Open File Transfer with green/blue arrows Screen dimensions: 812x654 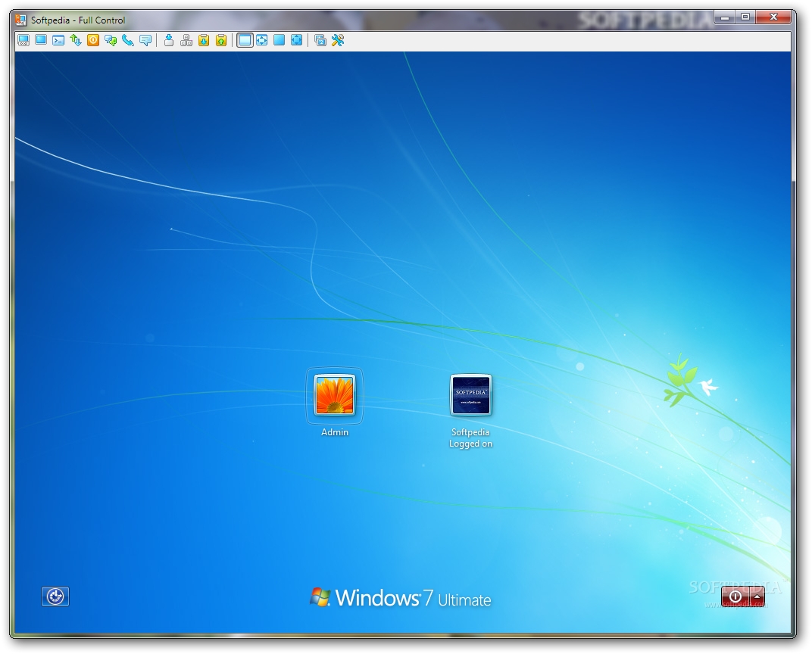pos(76,40)
